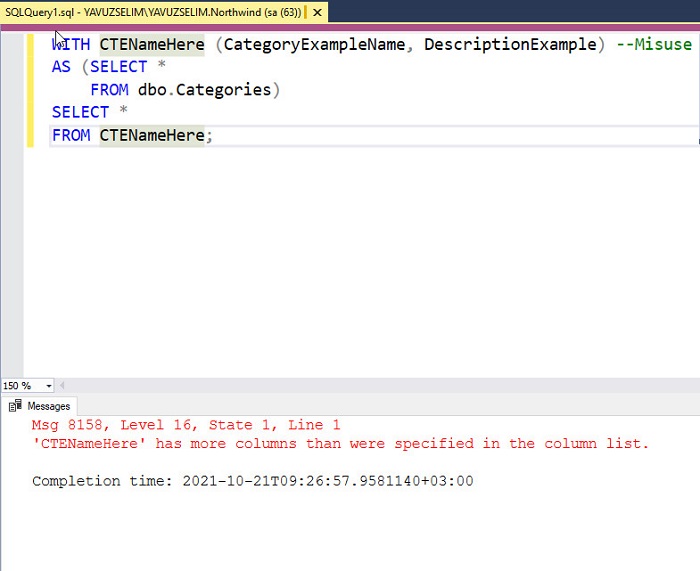Click the SELECT keyword inside the CTE parentheses
700x571 pixels.
(118, 67)
